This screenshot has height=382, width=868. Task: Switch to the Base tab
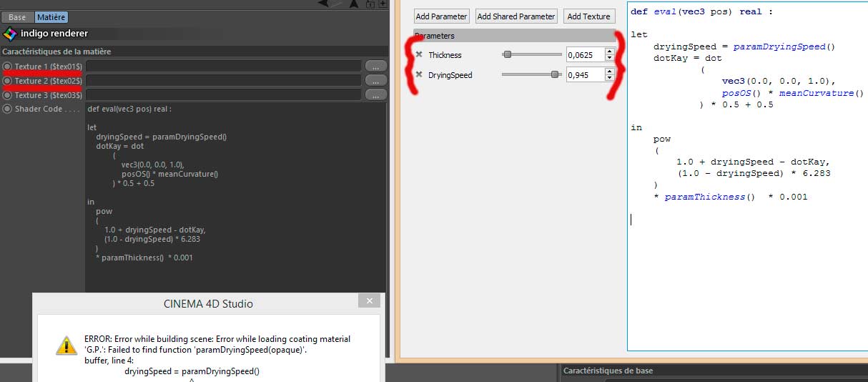pos(17,17)
